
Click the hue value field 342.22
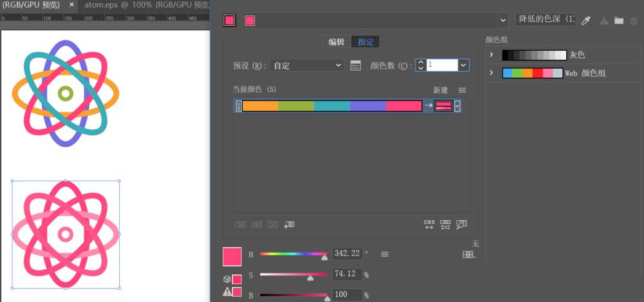pyautogui.click(x=347, y=254)
